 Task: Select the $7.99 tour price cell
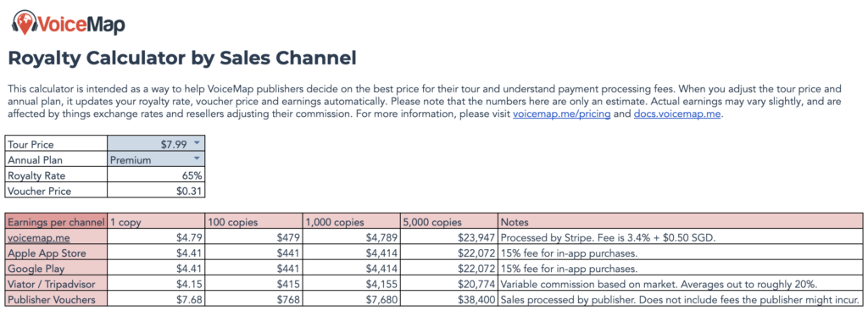(156, 144)
